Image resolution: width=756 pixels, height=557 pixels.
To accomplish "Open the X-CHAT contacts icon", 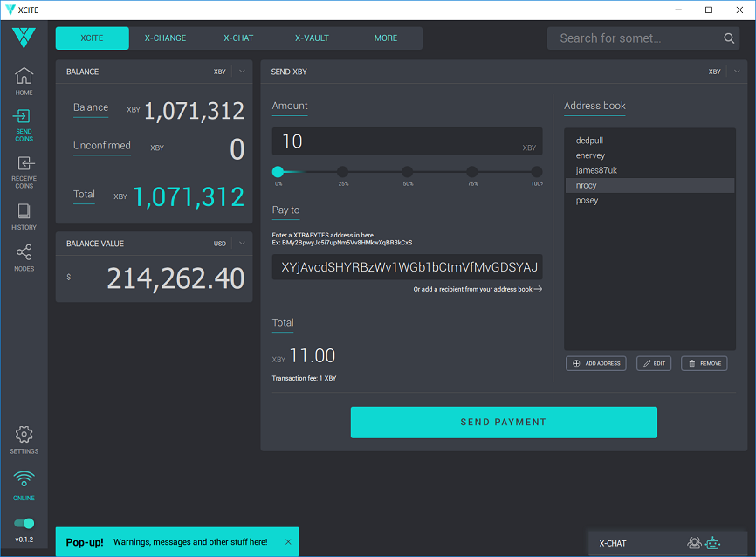I will tap(694, 543).
